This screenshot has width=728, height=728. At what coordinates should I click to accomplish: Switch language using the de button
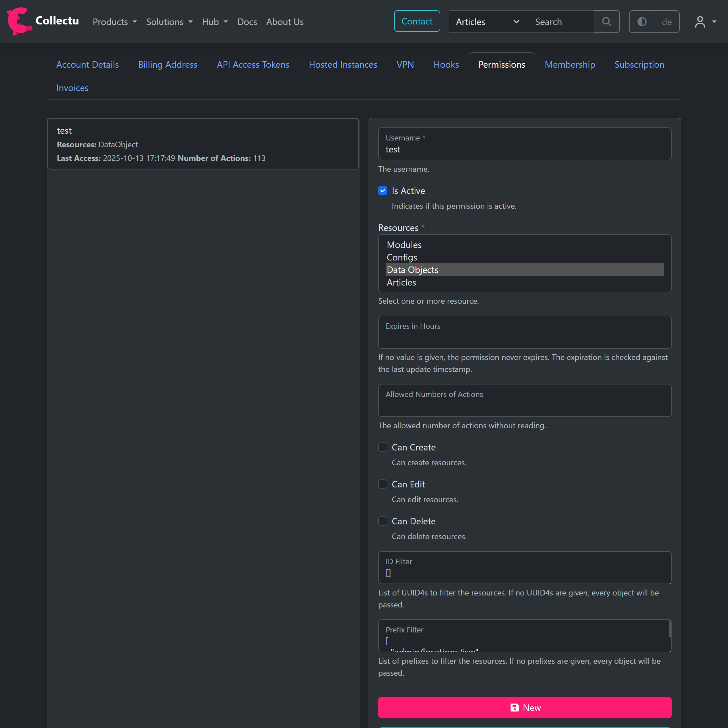pyautogui.click(x=667, y=22)
